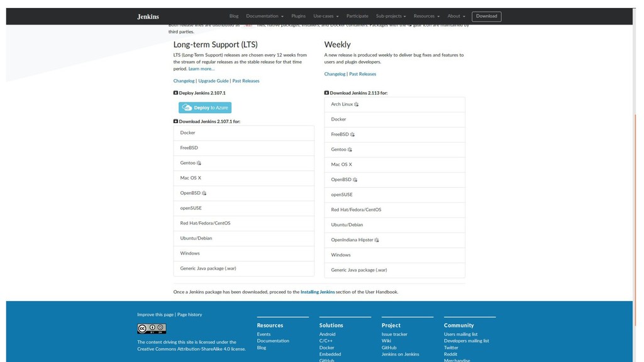Select Generic Java package in the LTS list
The height and width of the screenshot is (362, 644).
243,268
